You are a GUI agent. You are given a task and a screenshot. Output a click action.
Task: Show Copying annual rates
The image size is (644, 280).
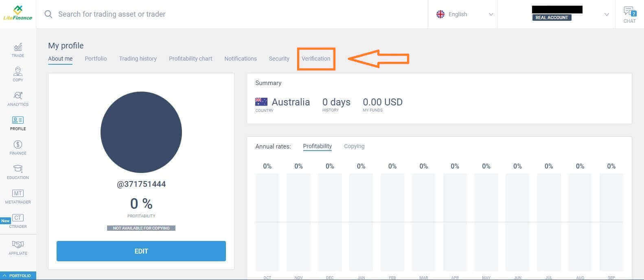coord(354,146)
